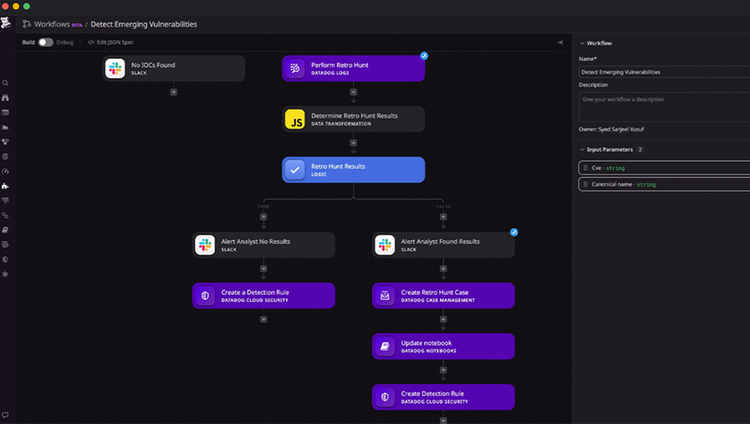Click the Description text area

(x=664, y=107)
